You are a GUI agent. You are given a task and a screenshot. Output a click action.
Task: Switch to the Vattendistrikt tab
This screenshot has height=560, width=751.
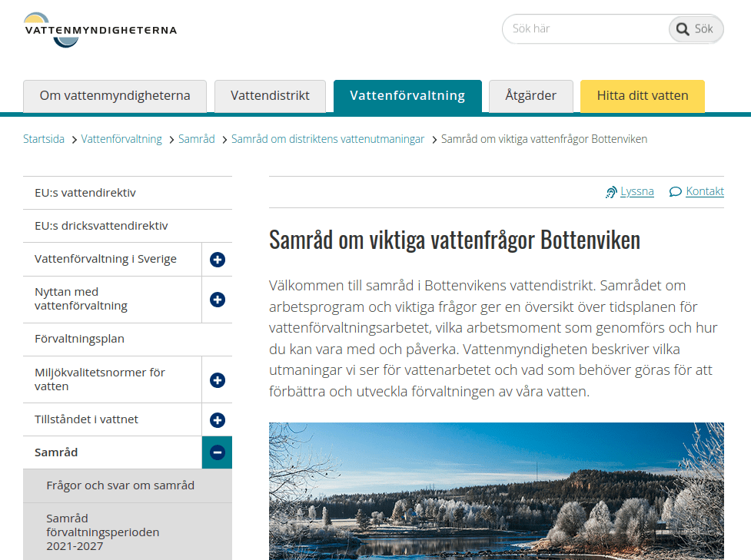tap(270, 96)
